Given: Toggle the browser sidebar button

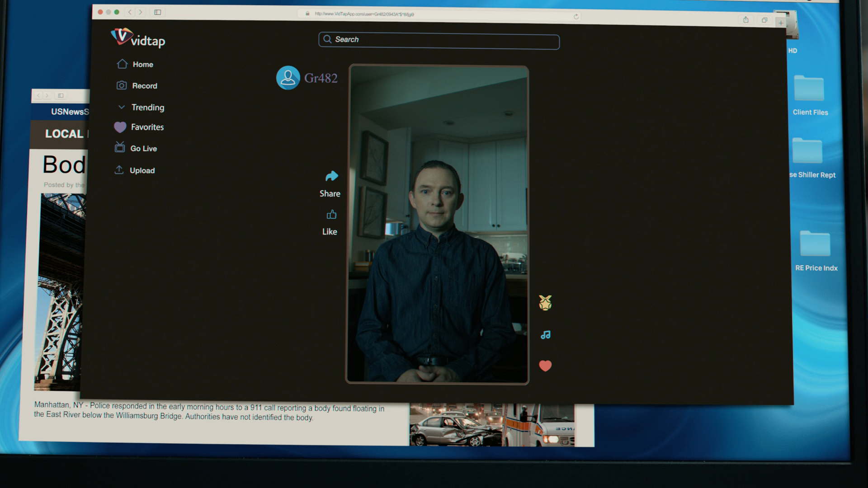Looking at the screenshot, I should tap(158, 12).
